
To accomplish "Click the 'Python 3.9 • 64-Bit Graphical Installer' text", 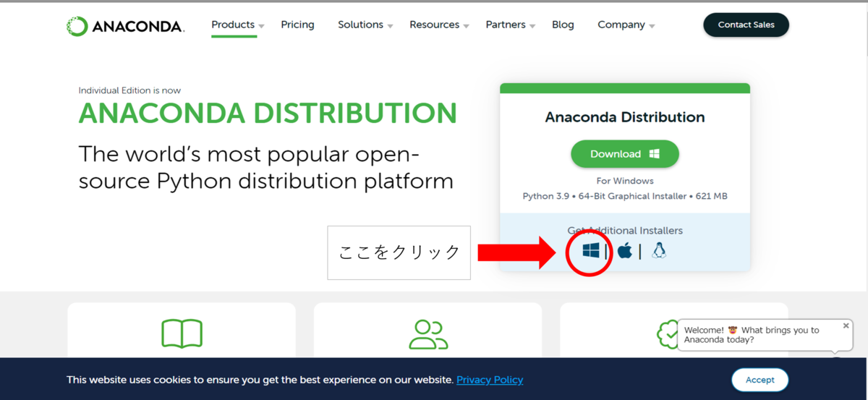I will click(605, 196).
